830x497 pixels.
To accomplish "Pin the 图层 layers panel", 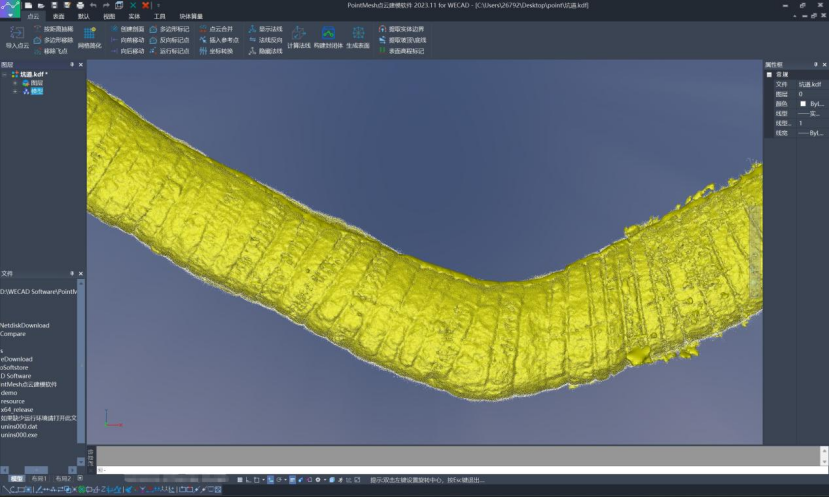I will pos(72,65).
